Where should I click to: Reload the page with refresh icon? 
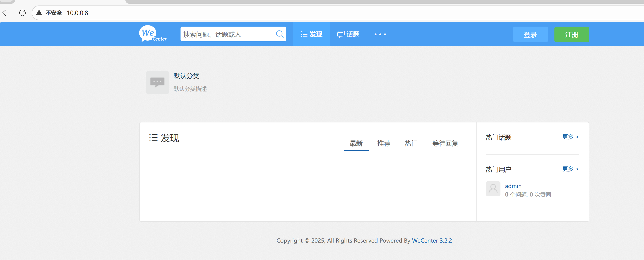point(23,13)
